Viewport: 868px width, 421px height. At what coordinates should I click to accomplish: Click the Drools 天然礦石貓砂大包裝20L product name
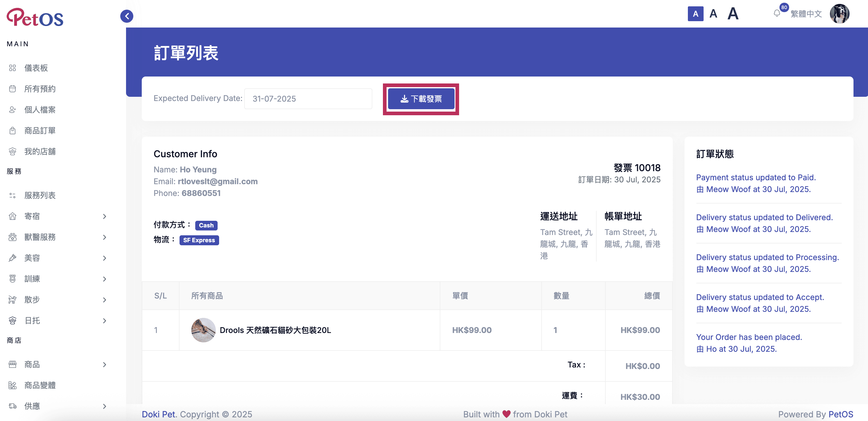(x=275, y=330)
